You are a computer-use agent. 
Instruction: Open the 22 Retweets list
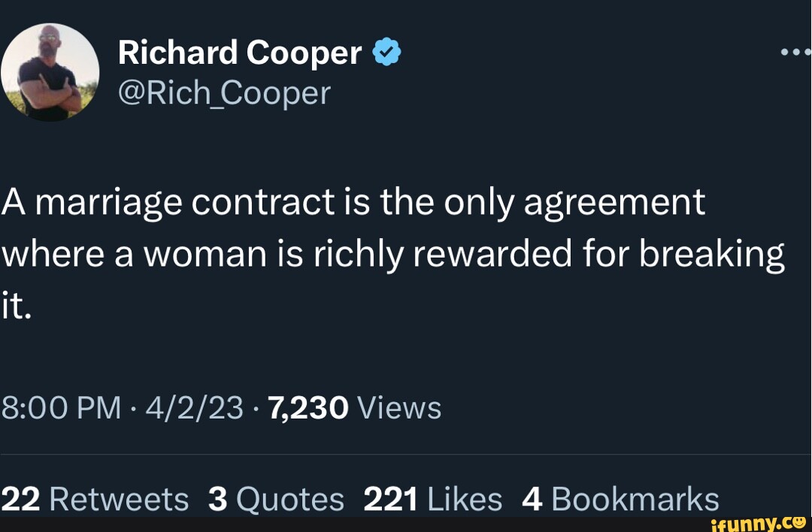pyautogui.click(x=95, y=499)
